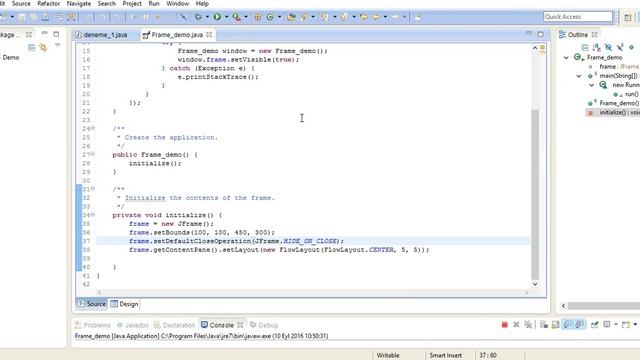Click the Open Perspective icon beside Quick Access
Image resolution: width=640 pixels, height=360 pixels.
pos(628,17)
